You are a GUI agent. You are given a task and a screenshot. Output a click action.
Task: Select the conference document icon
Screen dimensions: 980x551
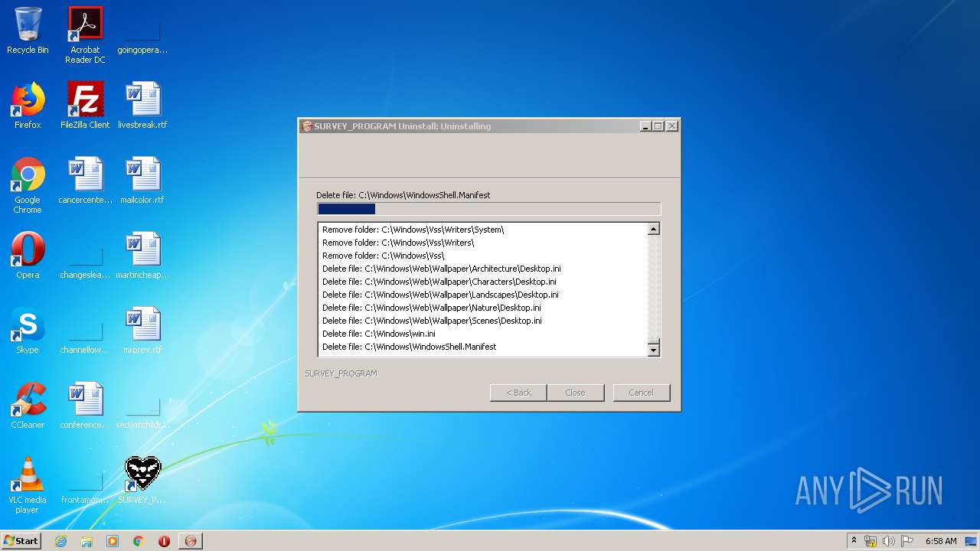click(85, 406)
